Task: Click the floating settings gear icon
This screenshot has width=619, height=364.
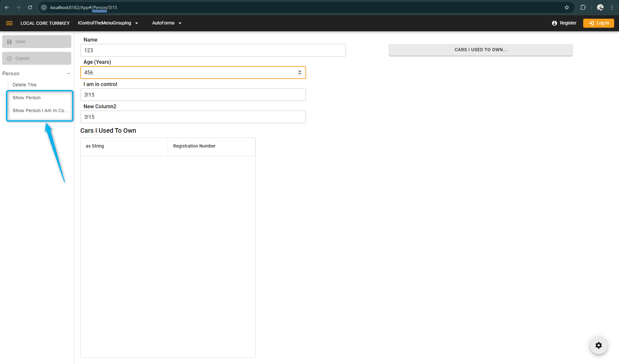Action: tap(598, 345)
